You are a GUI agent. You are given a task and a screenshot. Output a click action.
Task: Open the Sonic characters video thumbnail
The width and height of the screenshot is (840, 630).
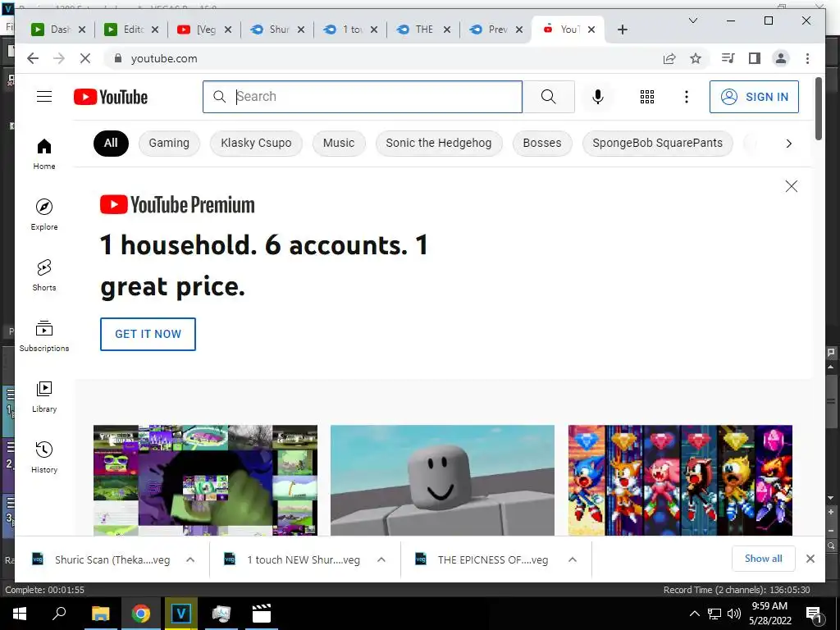pos(680,481)
